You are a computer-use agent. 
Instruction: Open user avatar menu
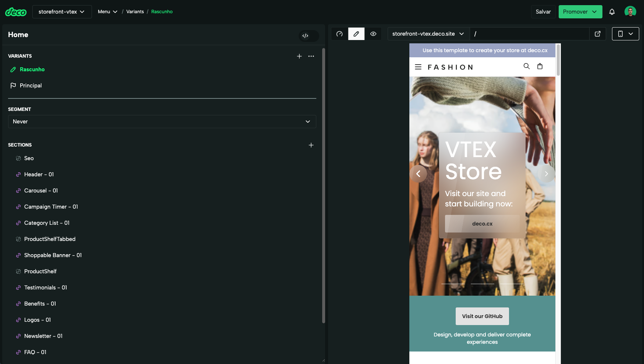[x=630, y=12]
